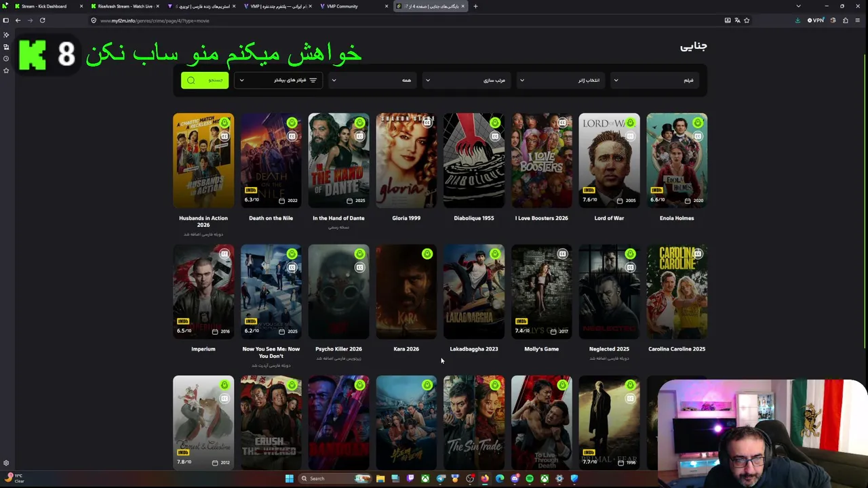The height and width of the screenshot is (488, 868).
Task: Click the dubbed-audio icon on In the Hand of Dante
Action: pos(359,123)
